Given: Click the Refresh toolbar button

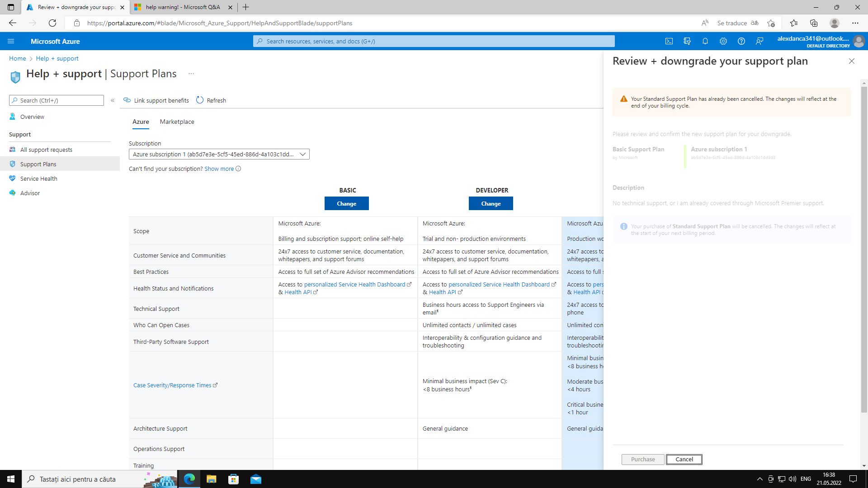Looking at the screenshot, I should pyautogui.click(x=211, y=100).
